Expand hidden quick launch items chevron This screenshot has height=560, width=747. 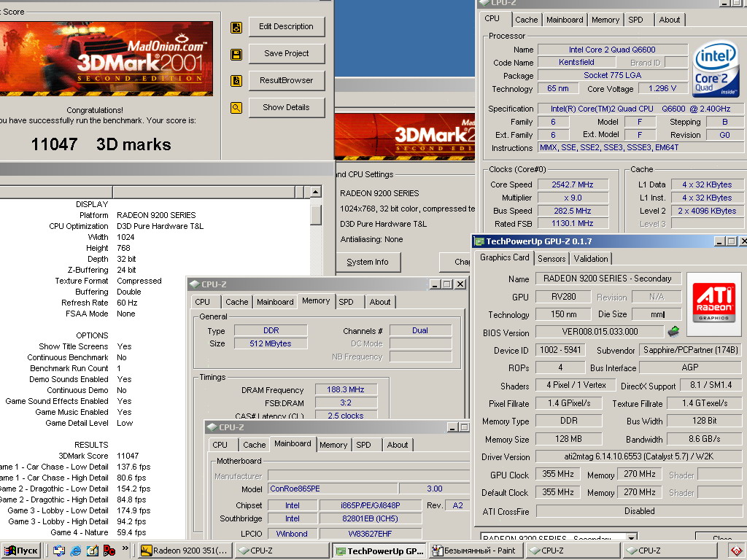coord(125,548)
